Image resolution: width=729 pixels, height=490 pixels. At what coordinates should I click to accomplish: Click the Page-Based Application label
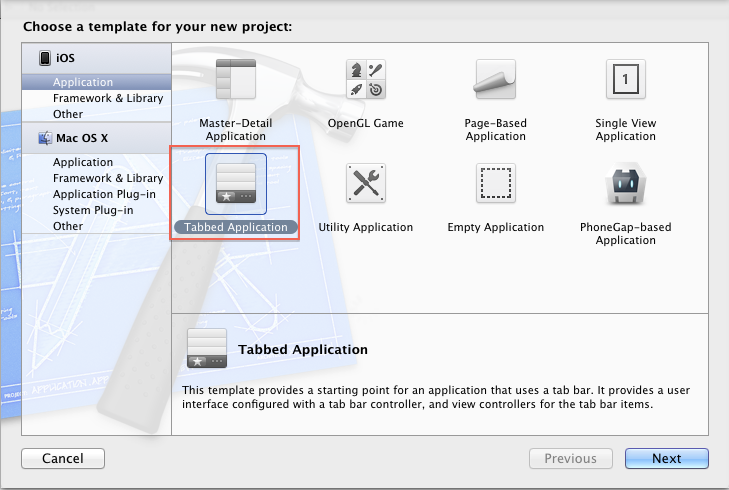coord(496,130)
